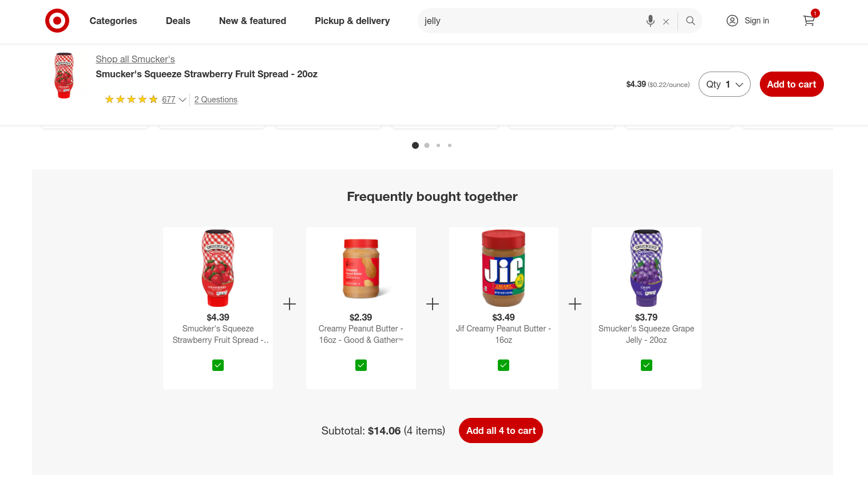Clear the jelly search text

coord(666,21)
